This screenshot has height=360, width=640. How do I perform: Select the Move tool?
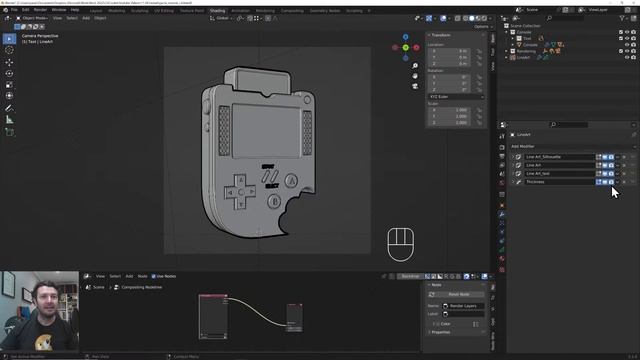tap(9, 62)
